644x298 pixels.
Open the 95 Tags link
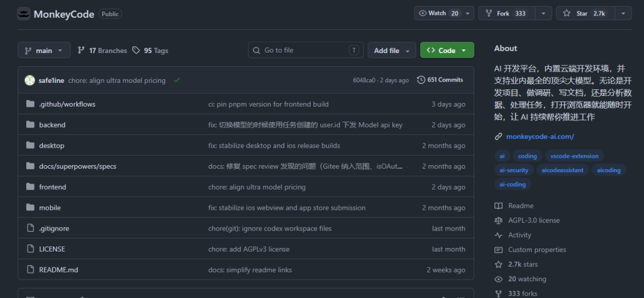(x=150, y=51)
